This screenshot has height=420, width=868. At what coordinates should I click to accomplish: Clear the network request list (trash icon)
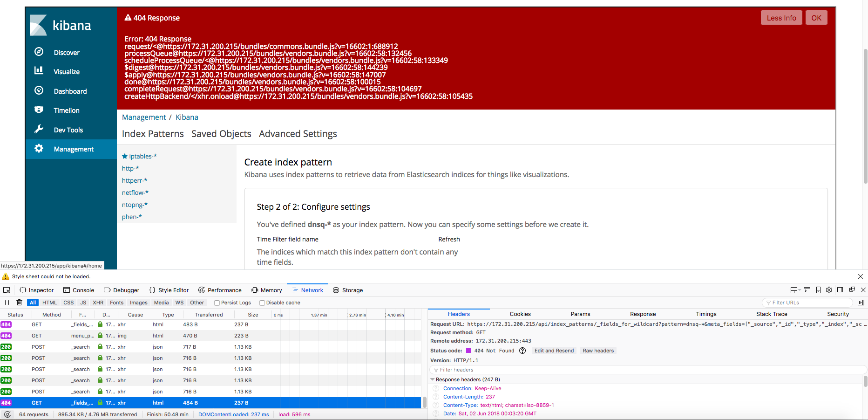[19, 303]
